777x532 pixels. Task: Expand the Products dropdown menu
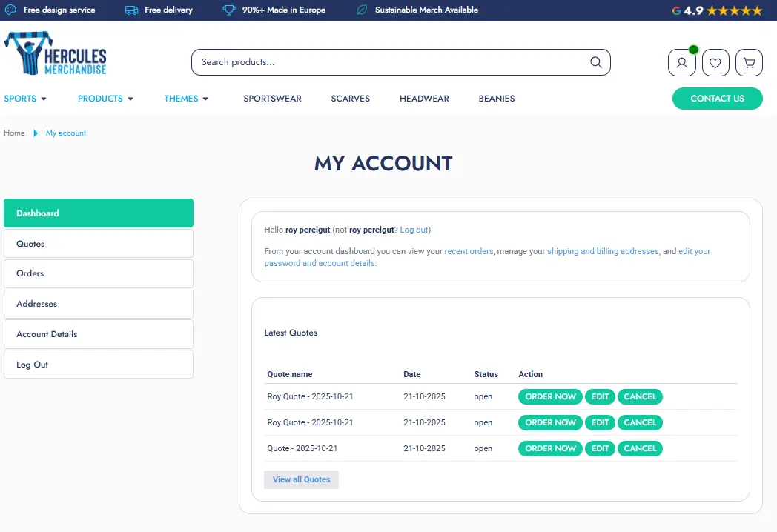[x=105, y=99]
